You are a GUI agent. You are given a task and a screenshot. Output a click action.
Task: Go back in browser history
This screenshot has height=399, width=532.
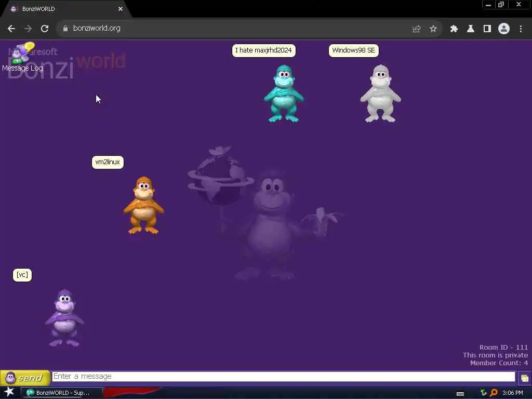(x=11, y=29)
